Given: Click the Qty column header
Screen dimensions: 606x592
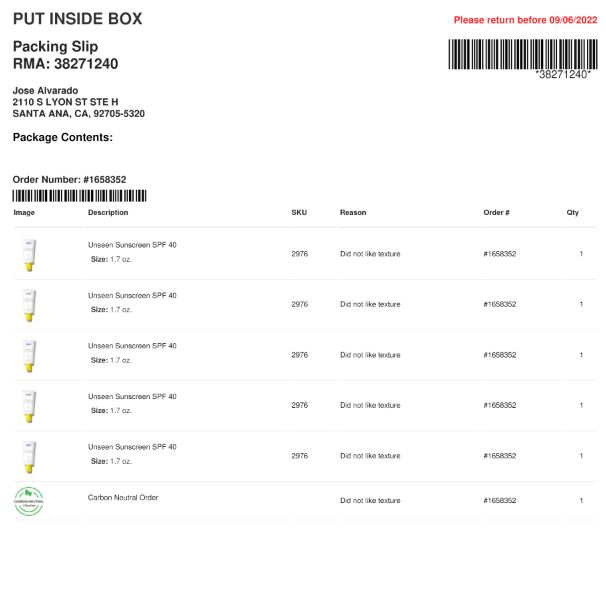Looking at the screenshot, I should coord(572,212).
